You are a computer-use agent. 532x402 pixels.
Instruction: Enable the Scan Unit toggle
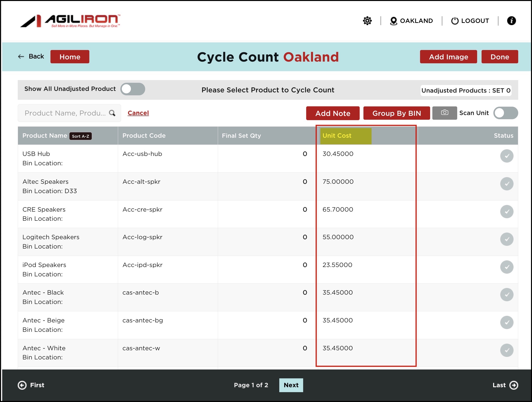pos(505,113)
